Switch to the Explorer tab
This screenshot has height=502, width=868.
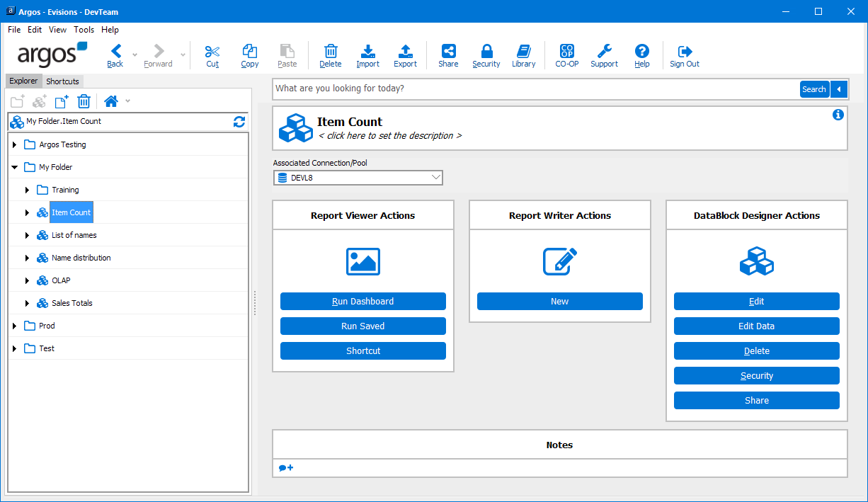point(23,81)
